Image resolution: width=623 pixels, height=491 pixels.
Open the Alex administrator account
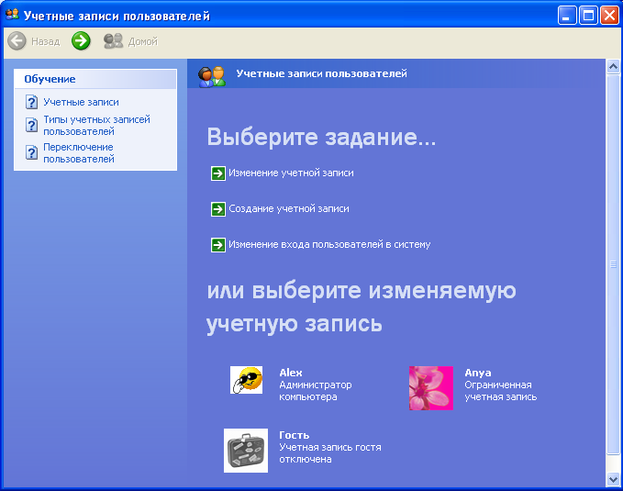[315, 385]
